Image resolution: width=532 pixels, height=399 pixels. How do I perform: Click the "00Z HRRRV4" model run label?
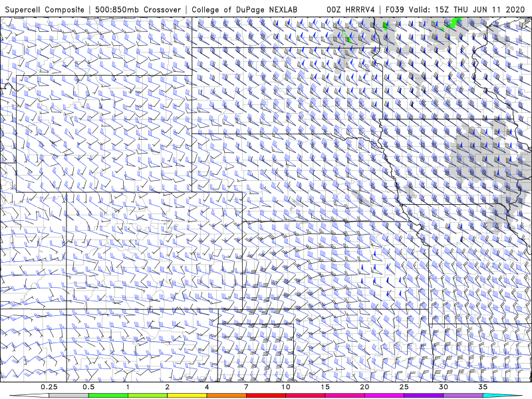tap(350, 10)
